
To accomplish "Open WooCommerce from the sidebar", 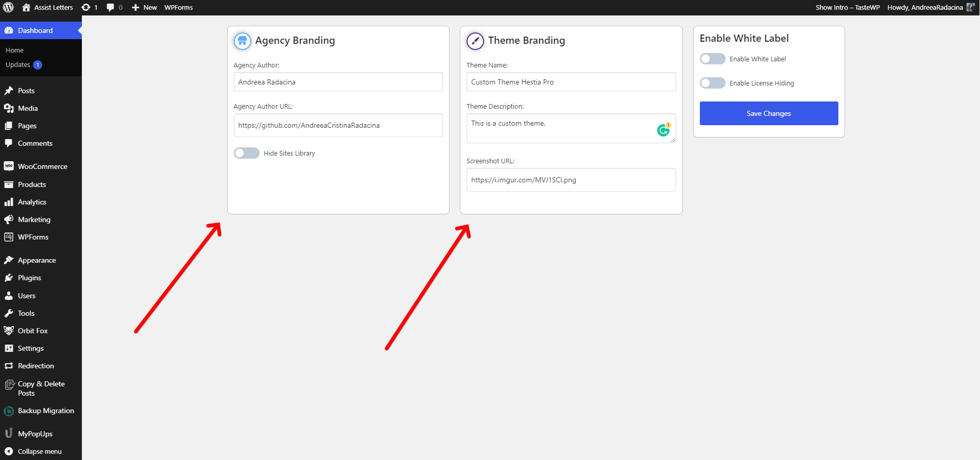I will pyautogui.click(x=42, y=166).
